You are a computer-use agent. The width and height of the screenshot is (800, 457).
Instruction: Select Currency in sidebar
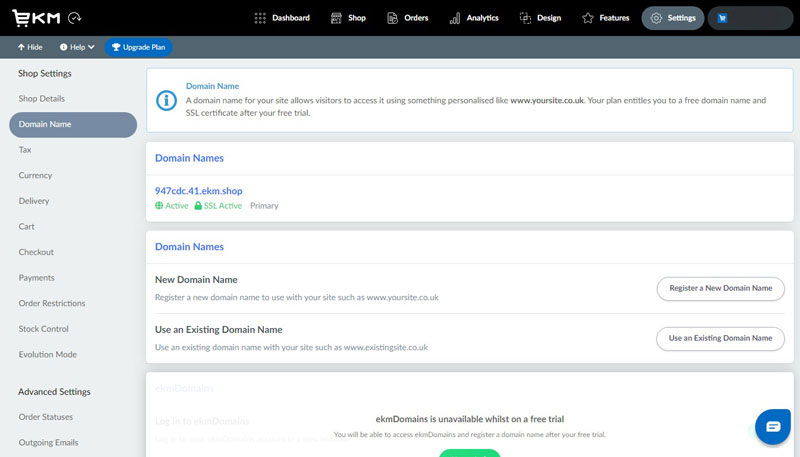[35, 175]
